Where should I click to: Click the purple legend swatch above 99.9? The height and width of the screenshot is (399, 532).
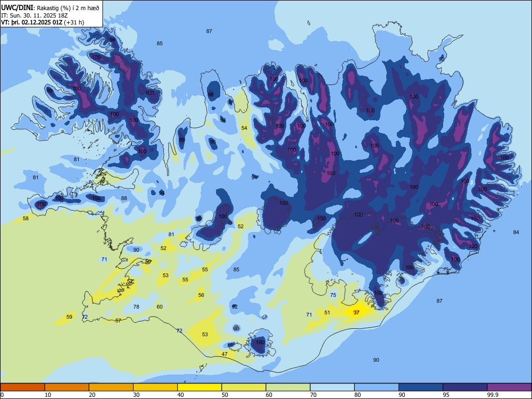tap(509, 387)
